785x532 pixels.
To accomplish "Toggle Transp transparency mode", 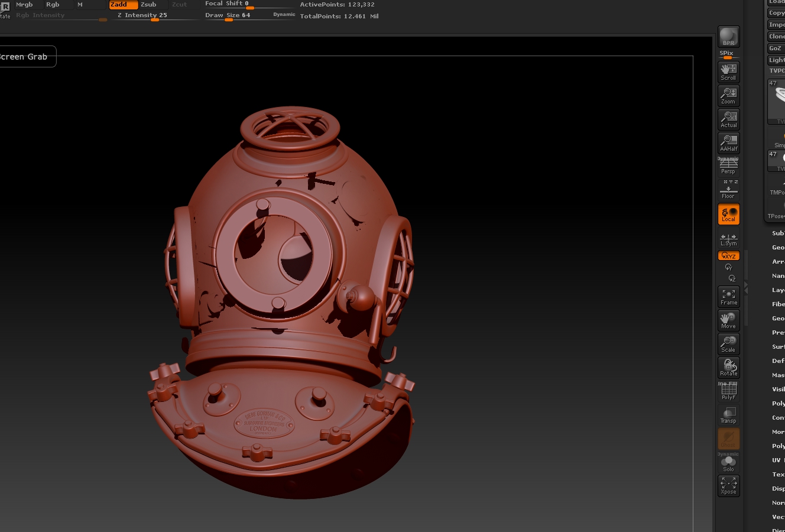I will click(x=728, y=415).
